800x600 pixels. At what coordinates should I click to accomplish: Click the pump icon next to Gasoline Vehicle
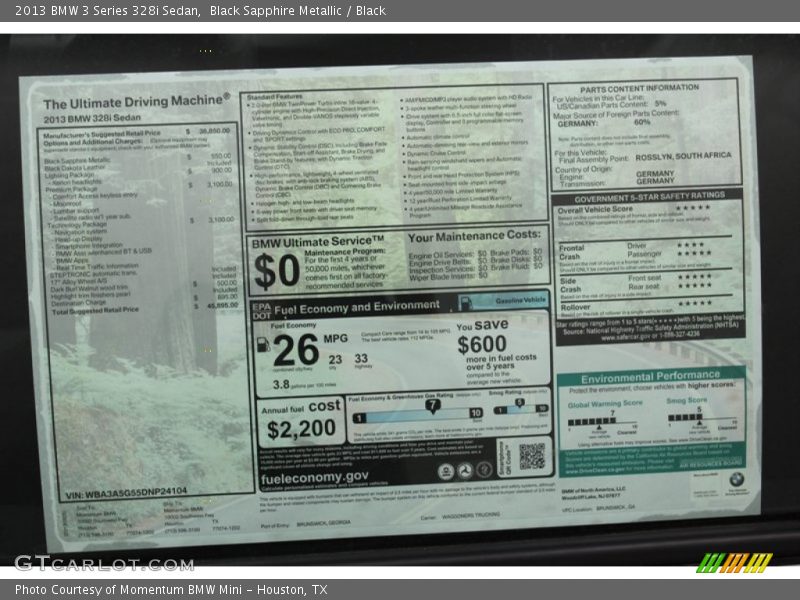466,303
